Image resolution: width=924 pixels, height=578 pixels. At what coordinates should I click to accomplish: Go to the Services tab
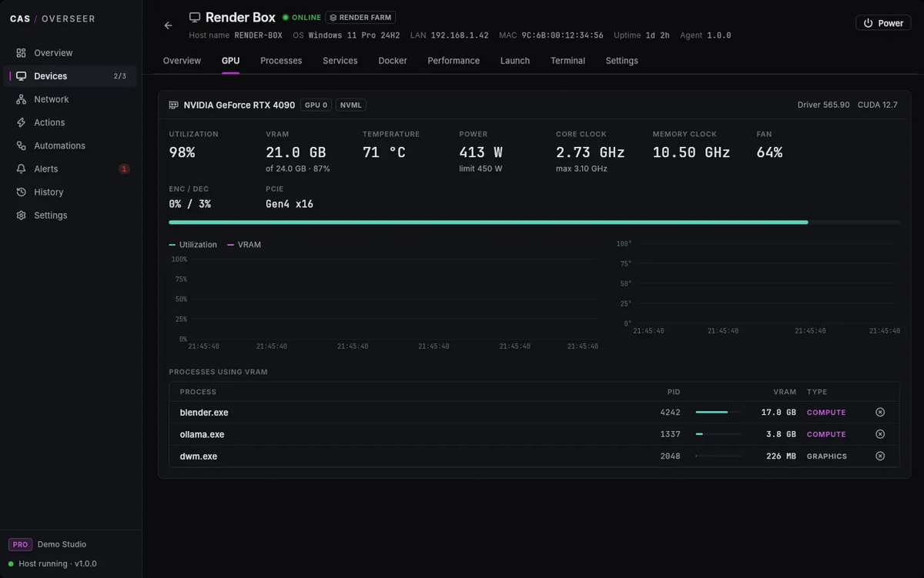point(340,61)
